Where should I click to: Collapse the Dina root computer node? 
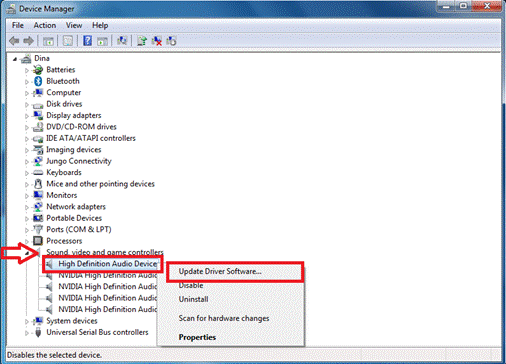pyautogui.click(x=15, y=59)
